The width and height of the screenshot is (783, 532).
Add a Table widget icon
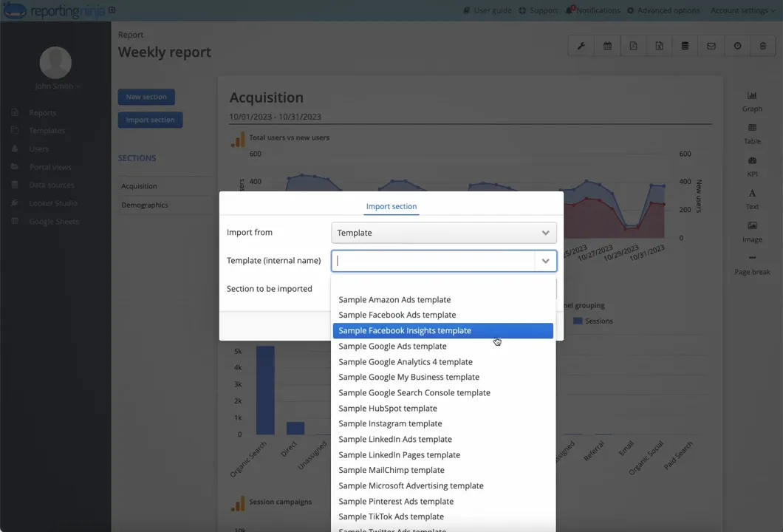click(752, 128)
